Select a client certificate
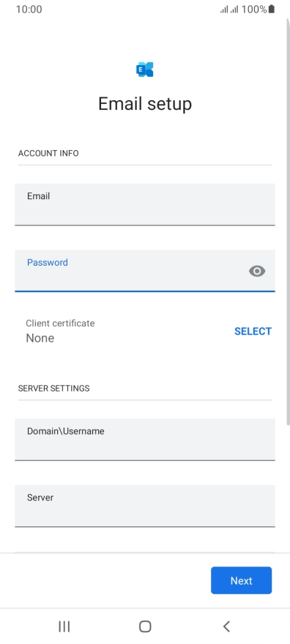Image resolution: width=290 pixels, height=644 pixels. (253, 332)
